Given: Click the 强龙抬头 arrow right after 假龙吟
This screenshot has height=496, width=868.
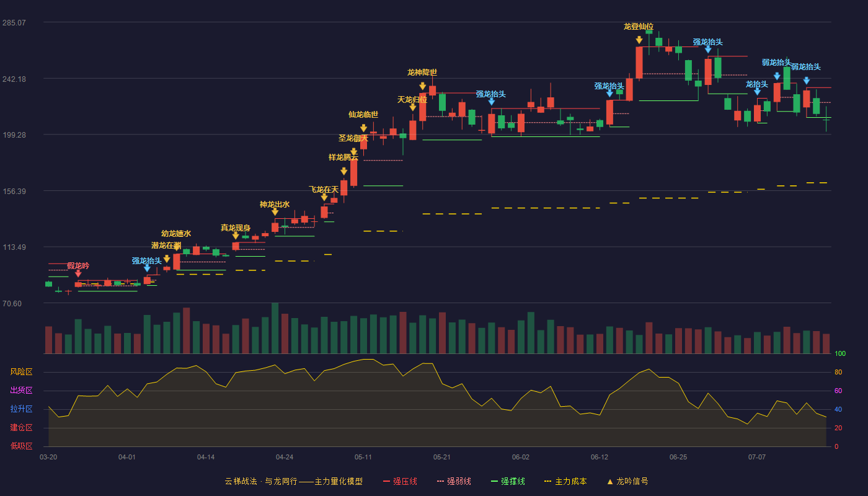Looking at the screenshot, I should (147, 268).
